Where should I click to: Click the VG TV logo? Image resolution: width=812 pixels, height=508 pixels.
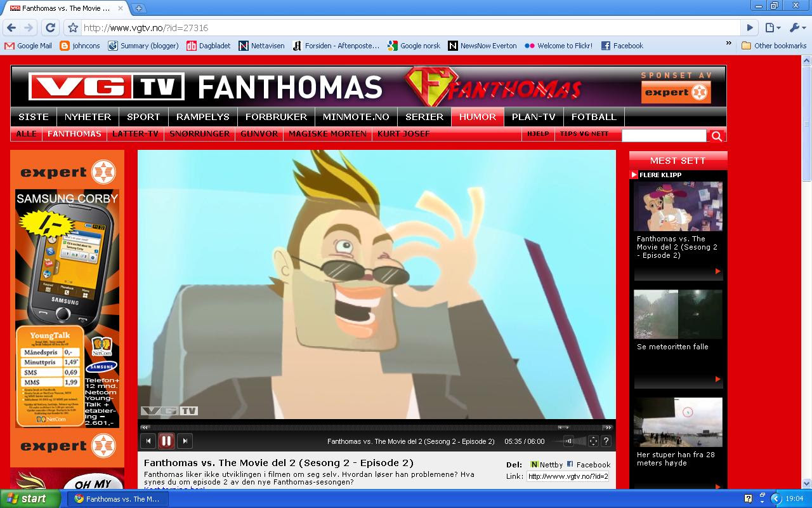click(x=107, y=87)
